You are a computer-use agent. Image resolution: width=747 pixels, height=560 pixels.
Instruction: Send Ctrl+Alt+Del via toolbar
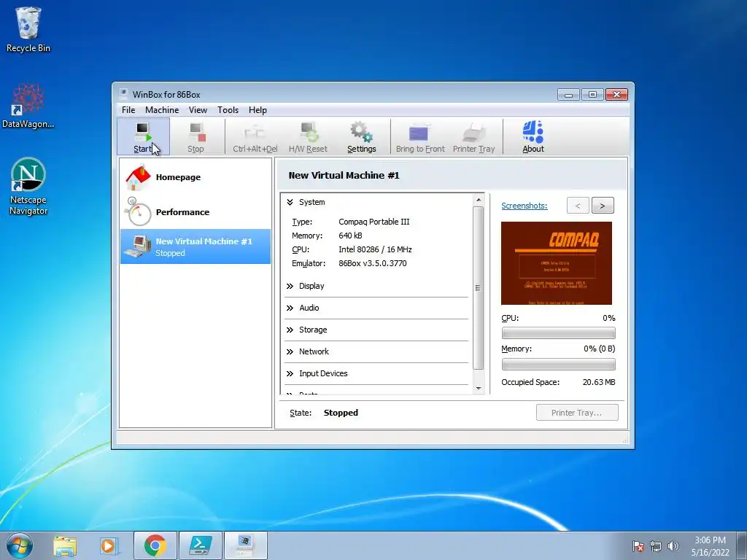[255, 136]
